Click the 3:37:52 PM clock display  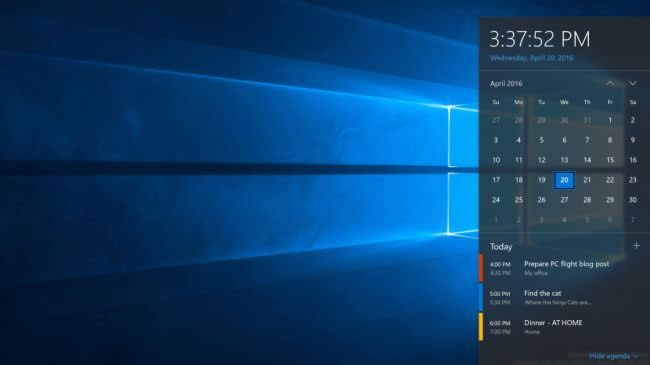(x=540, y=39)
